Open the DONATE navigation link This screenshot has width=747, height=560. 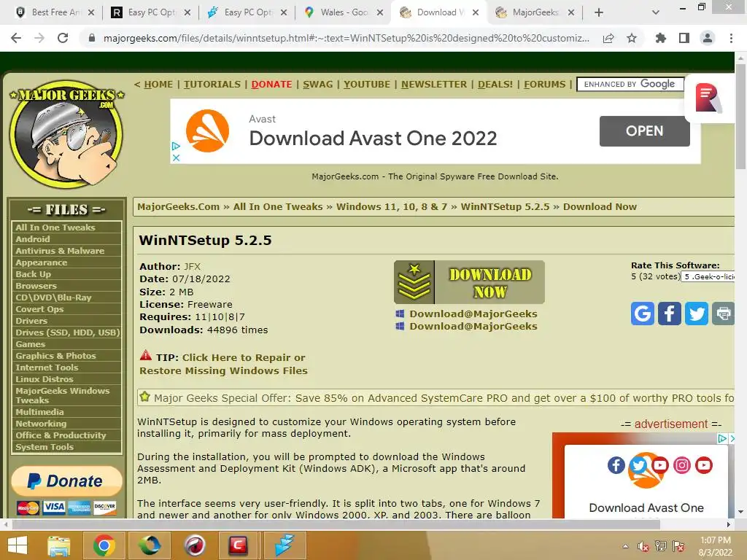[271, 85]
